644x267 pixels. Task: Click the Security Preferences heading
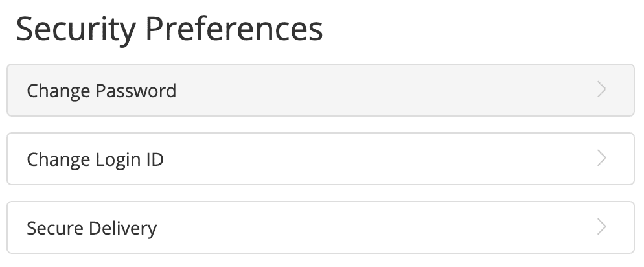[x=169, y=30]
